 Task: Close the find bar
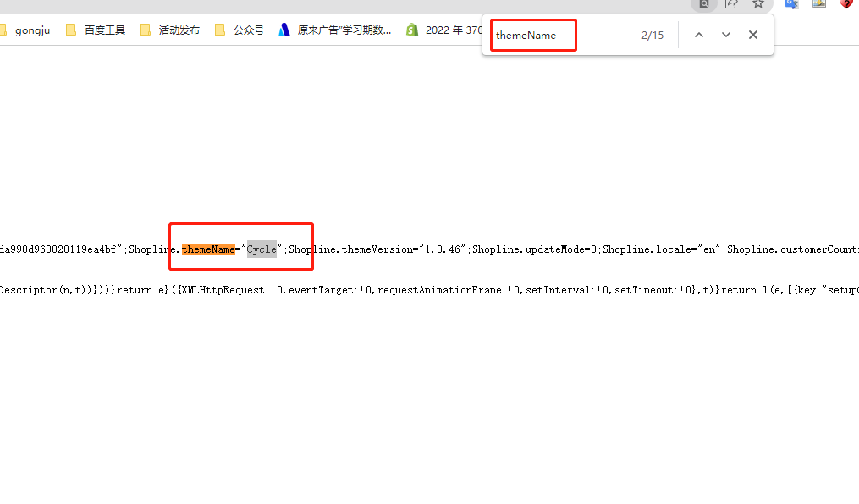752,35
